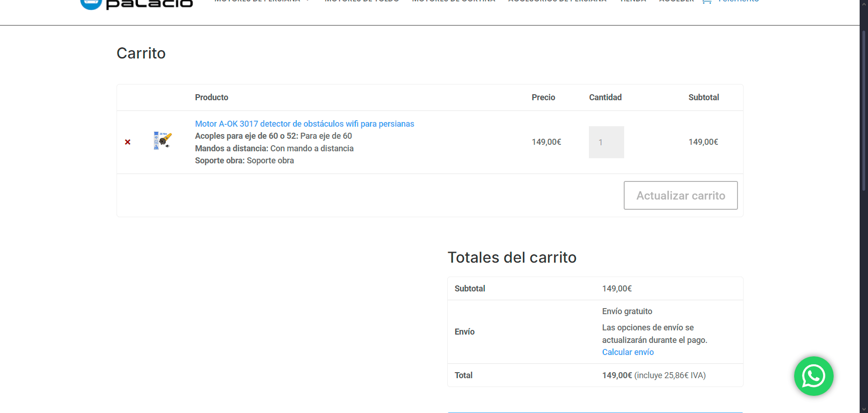Click the Cantidad column header

click(x=606, y=97)
